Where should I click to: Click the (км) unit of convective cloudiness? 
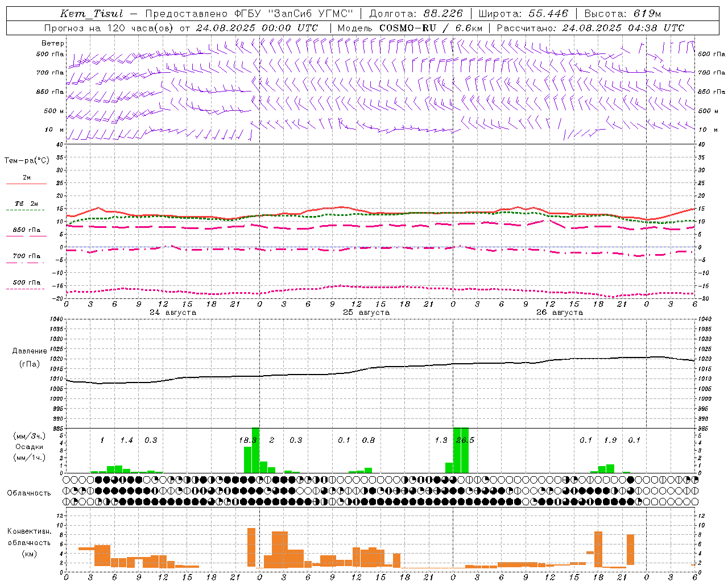30,554
